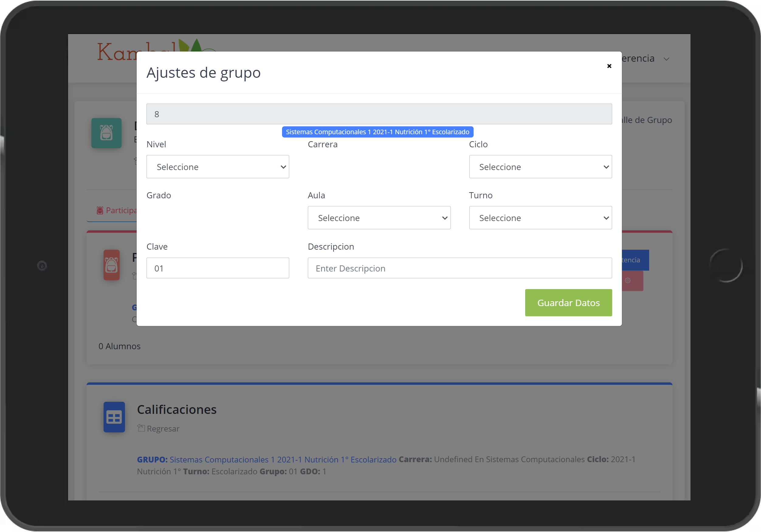Open the Aula dropdown
The image size is (761, 532).
point(379,218)
